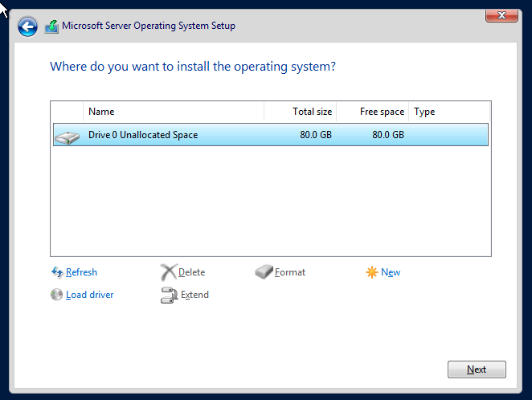Click the install location question heading
The width and height of the screenshot is (532, 400).
tap(193, 67)
